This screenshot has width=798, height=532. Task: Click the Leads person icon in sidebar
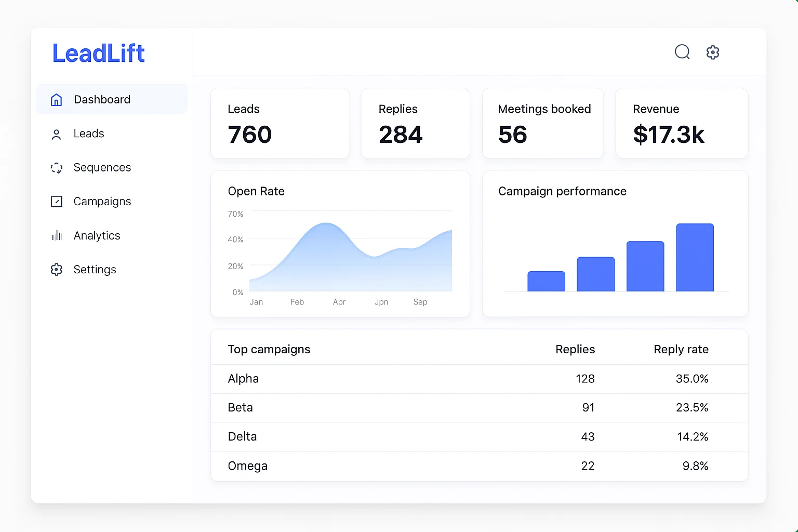[57, 134]
